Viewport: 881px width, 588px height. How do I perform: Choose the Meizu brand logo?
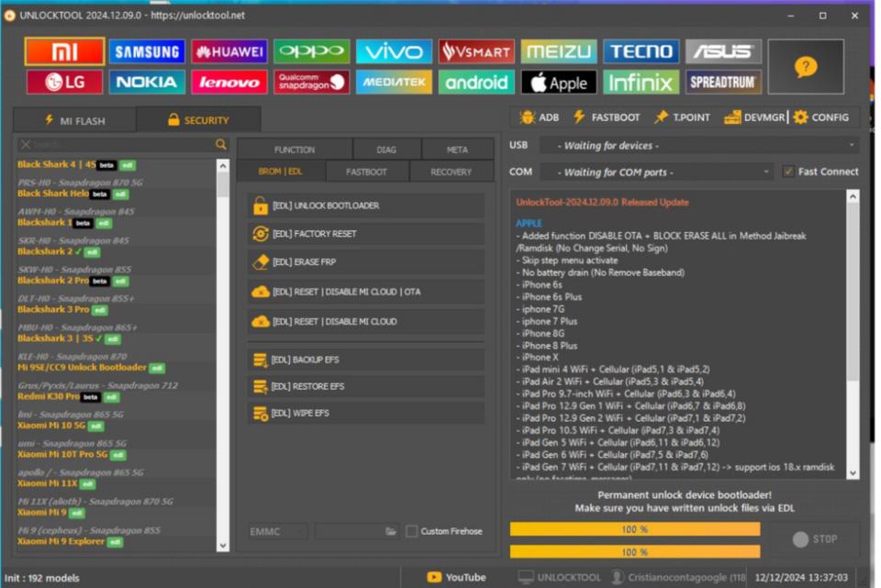pyautogui.click(x=559, y=51)
